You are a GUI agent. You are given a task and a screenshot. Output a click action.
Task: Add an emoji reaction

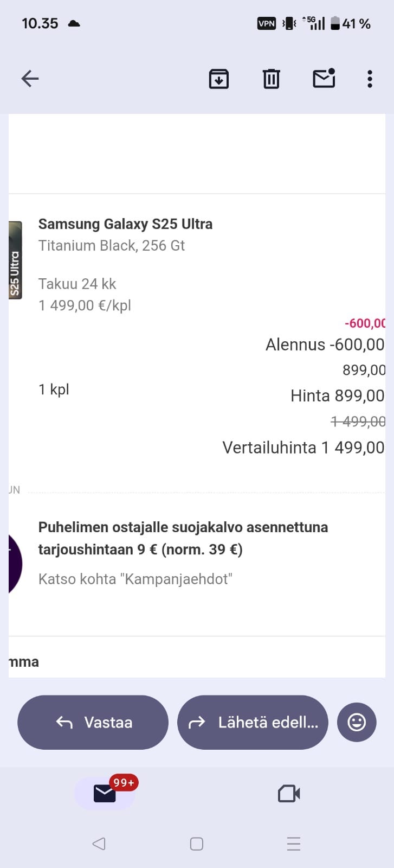pyautogui.click(x=357, y=722)
